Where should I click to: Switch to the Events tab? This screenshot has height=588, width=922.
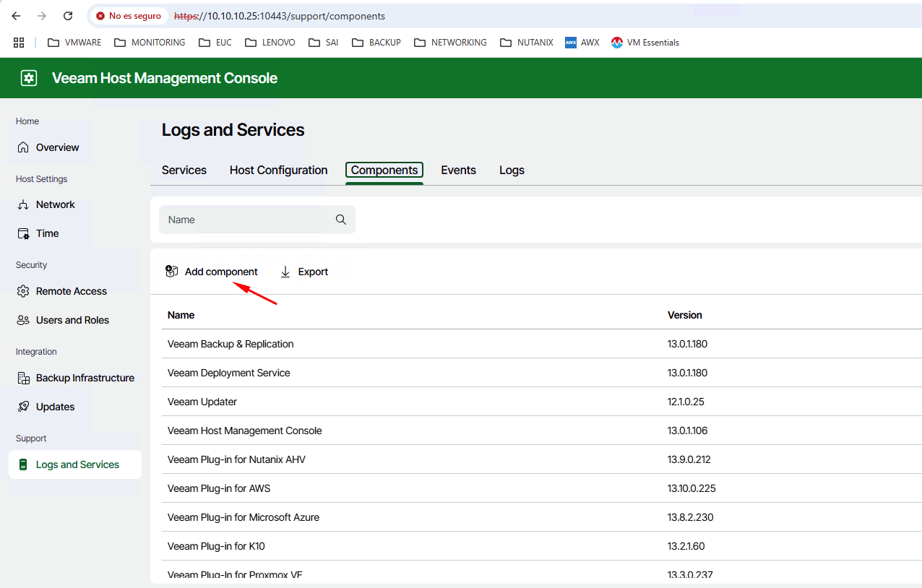pos(459,170)
